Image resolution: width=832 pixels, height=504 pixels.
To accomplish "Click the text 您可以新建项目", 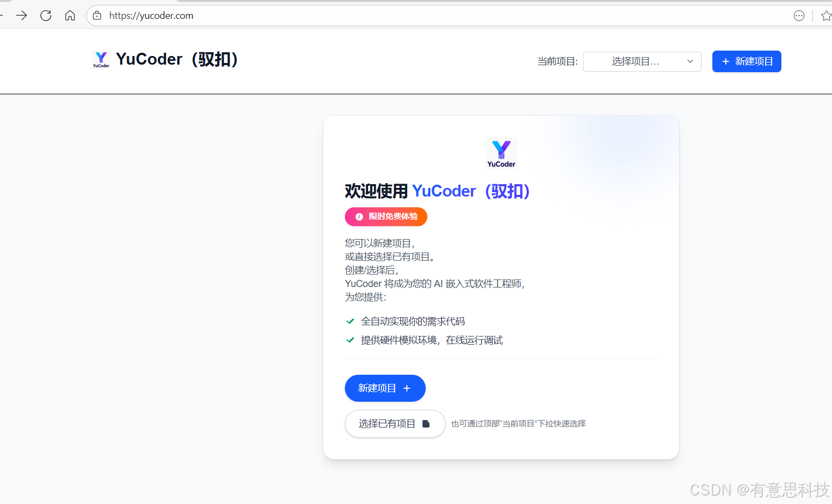I will coord(380,243).
